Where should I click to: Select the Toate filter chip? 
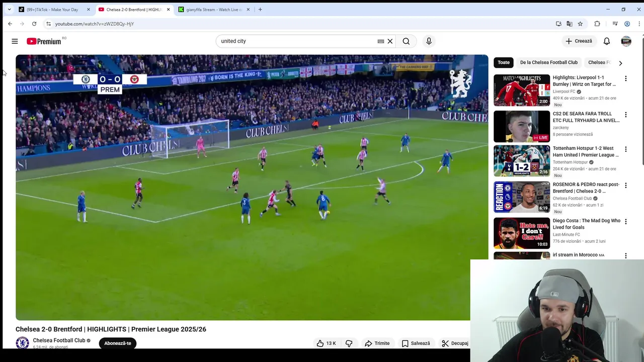pyautogui.click(x=504, y=62)
